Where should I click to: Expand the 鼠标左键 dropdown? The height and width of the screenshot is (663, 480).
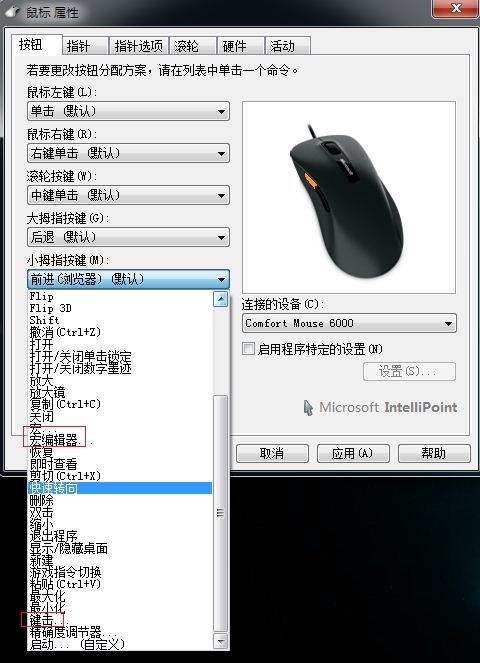[128, 111]
